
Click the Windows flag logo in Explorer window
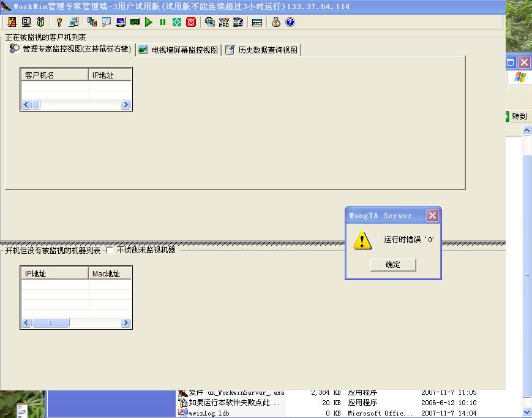point(520,77)
